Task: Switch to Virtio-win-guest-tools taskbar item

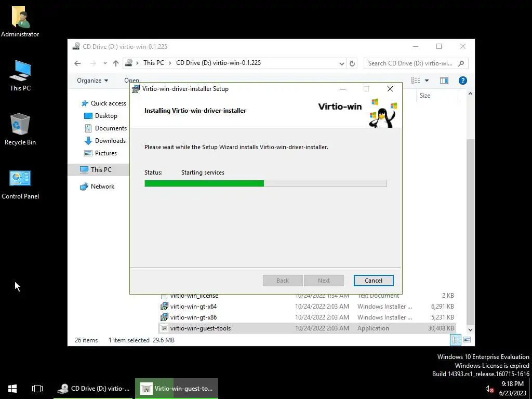Action: [177, 389]
